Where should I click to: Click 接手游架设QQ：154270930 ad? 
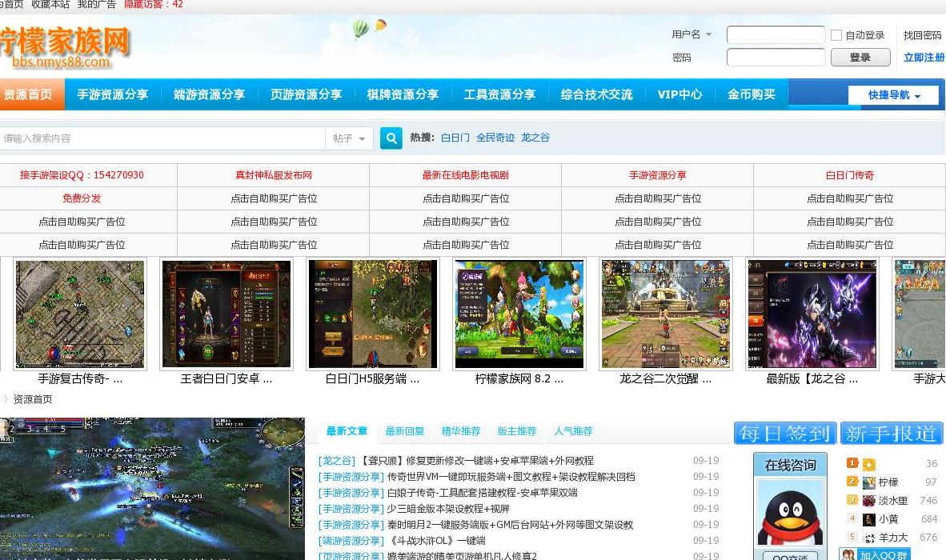pos(82,175)
